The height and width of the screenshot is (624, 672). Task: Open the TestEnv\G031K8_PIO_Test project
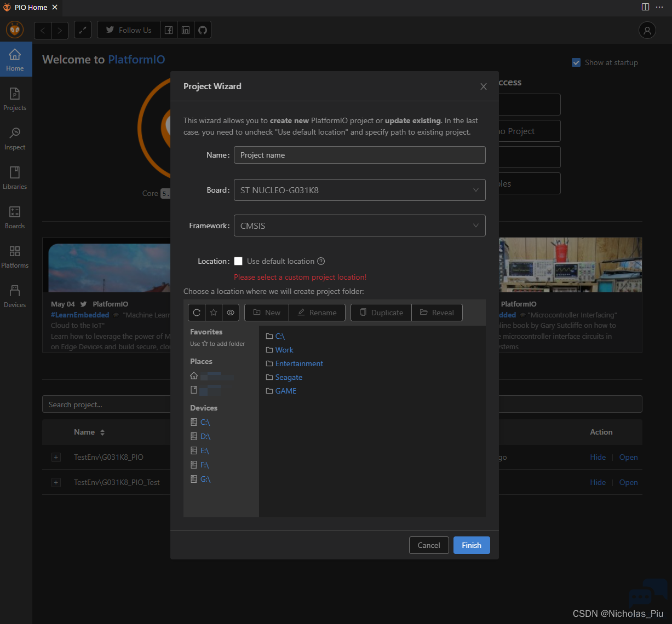629,482
